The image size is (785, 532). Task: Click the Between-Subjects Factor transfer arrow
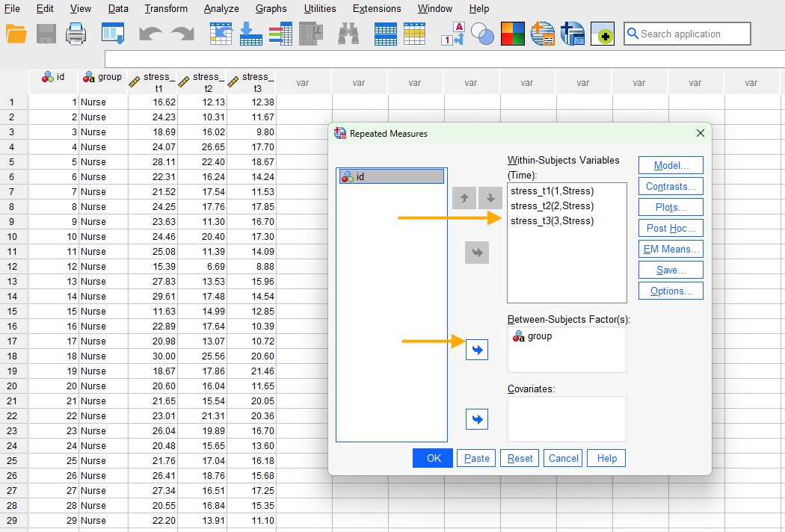[x=477, y=350]
